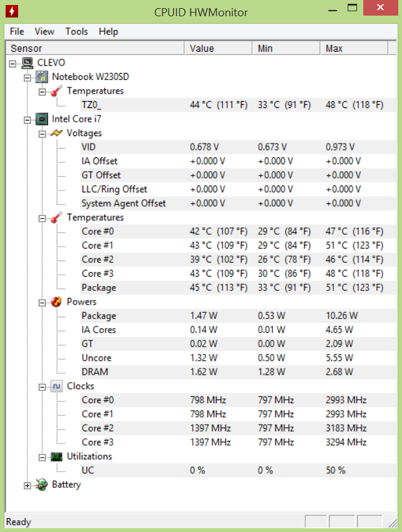The width and height of the screenshot is (402, 532).
Task: Open the Tools menu
Action: (77, 32)
